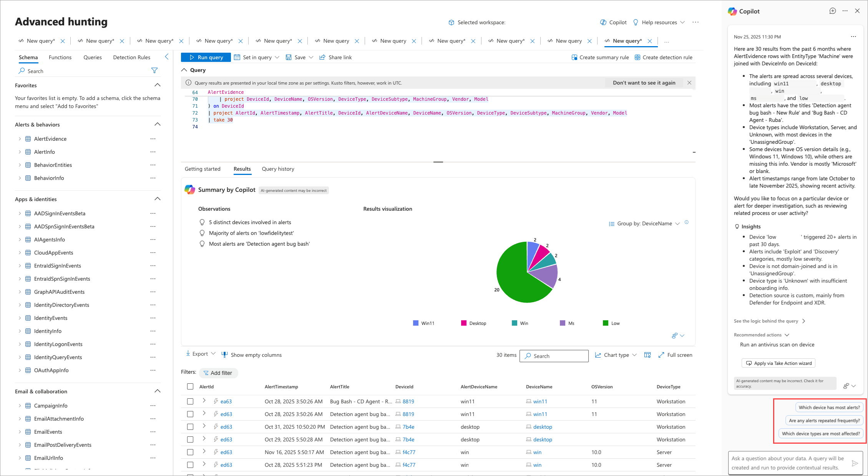
Task: Check the first ea63 alert row checkbox
Action: [190, 401]
